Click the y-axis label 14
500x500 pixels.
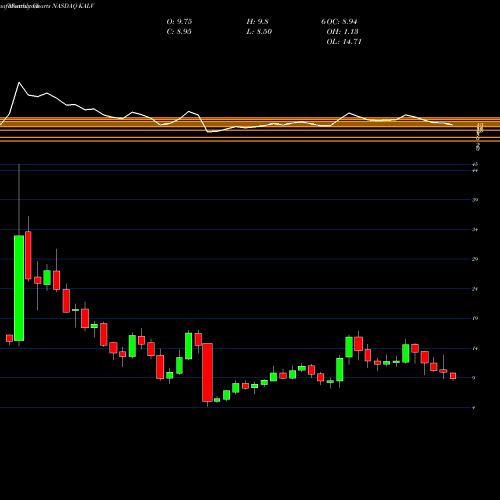(x=475, y=349)
